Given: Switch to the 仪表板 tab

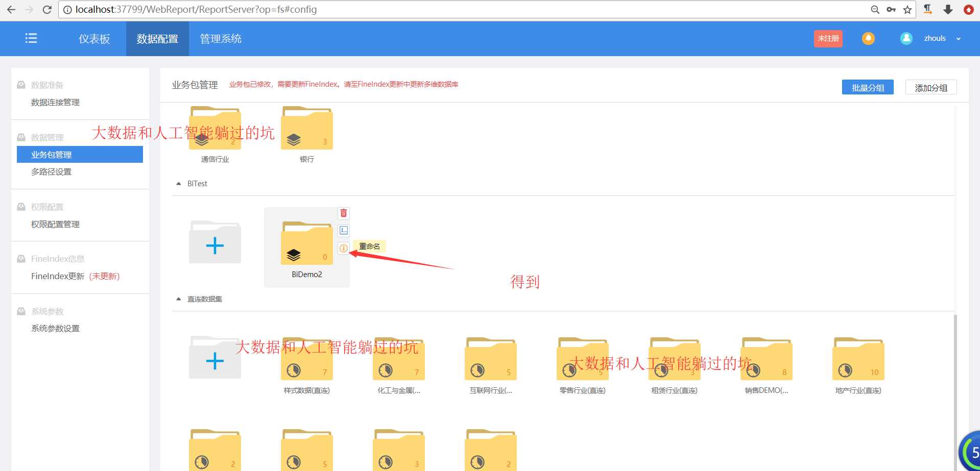Looking at the screenshot, I should pyautogui.click(x=94, y=39).
